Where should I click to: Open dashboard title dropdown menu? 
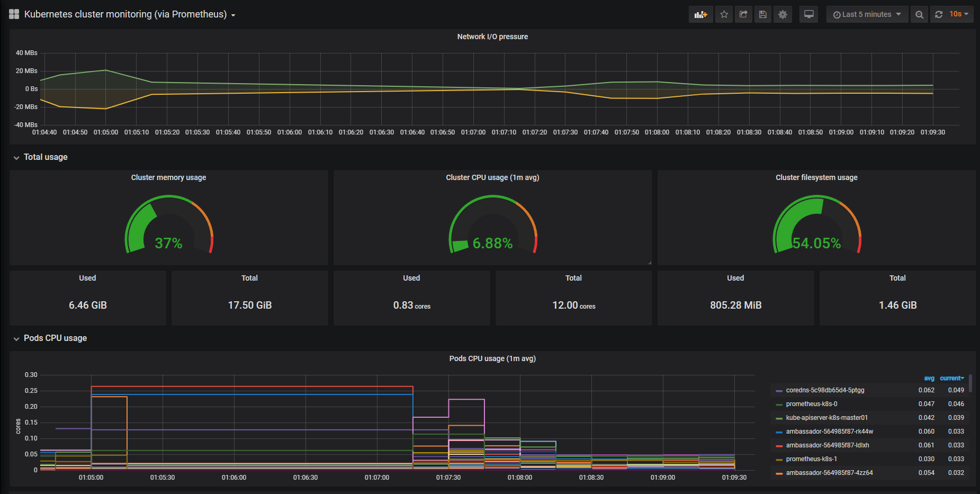point(130,14)
